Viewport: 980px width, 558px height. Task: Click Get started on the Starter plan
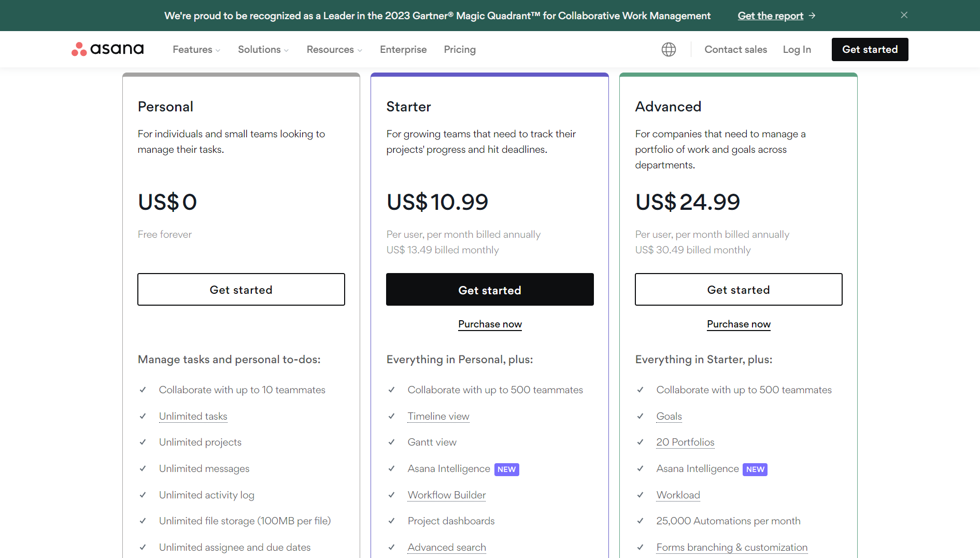point(490,290)
